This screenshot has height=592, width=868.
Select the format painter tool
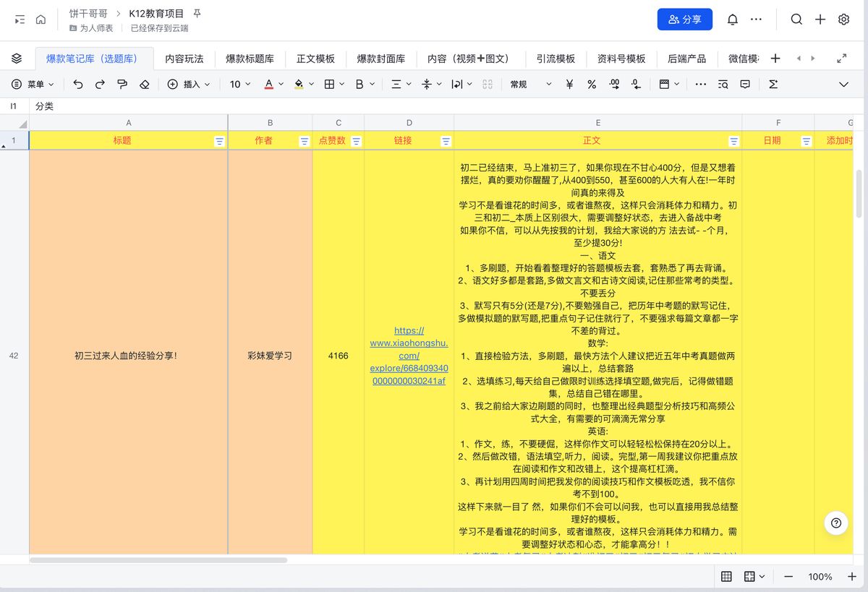123,84
